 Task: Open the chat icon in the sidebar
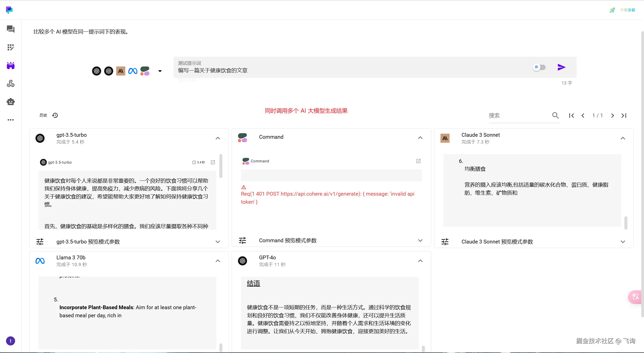pyautogui.click(x=11, y=29)
